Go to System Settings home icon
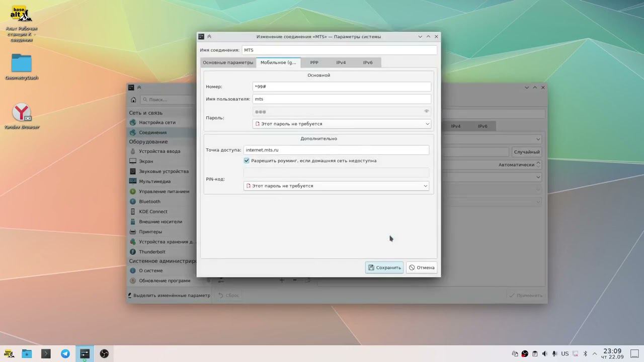This screenshot has width=644, height=362. 133,100
